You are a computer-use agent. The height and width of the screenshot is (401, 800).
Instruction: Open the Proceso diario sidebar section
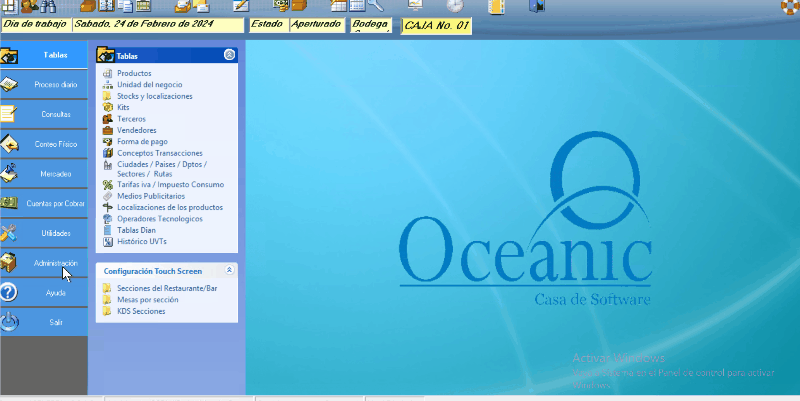[55, 85]
